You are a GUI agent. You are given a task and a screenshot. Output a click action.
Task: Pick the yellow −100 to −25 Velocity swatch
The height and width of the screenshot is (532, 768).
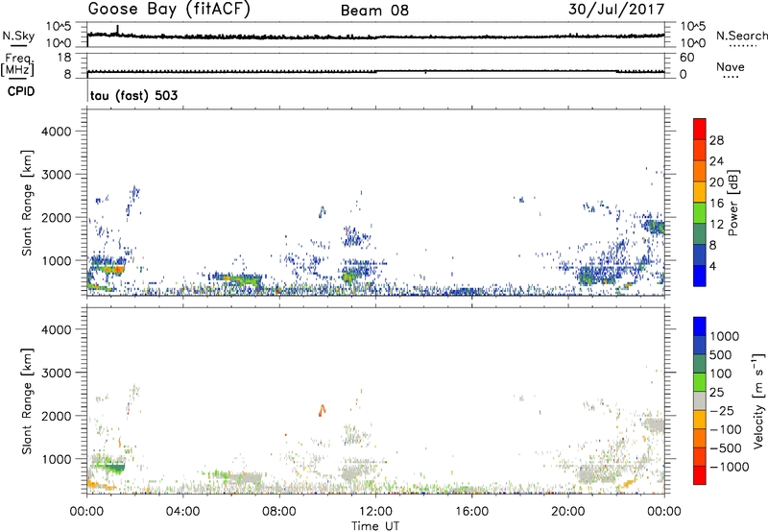[700, 420]
